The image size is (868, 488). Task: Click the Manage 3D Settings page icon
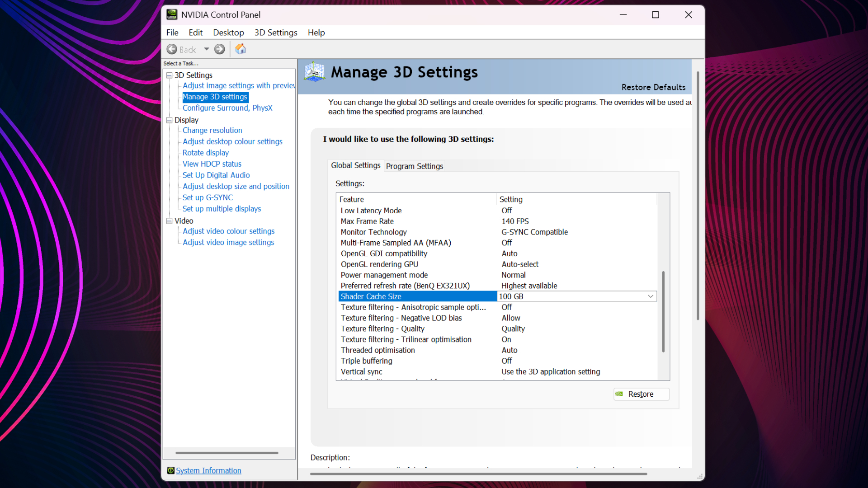click(314, 71)
